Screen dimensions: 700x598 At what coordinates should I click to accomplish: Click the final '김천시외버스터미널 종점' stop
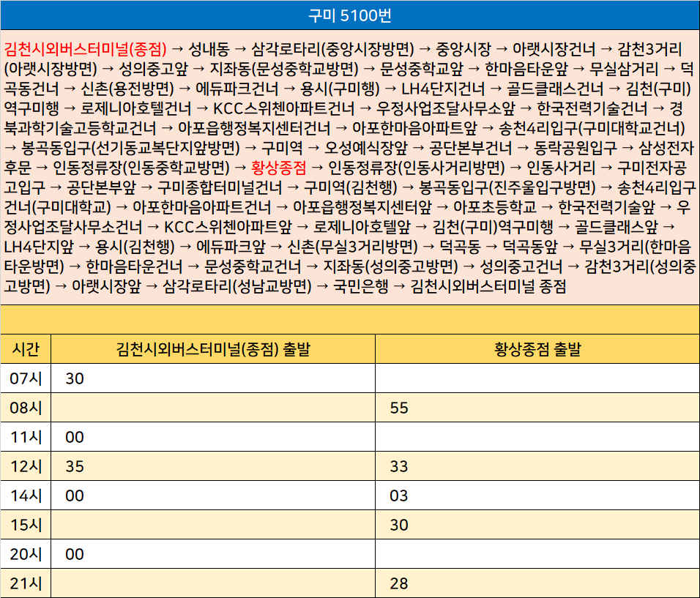[x=488, y=287]
